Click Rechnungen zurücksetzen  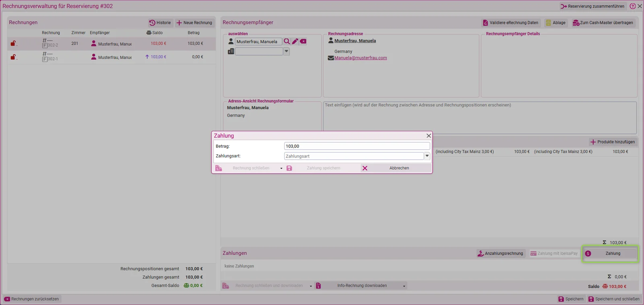tap(32, 299)
